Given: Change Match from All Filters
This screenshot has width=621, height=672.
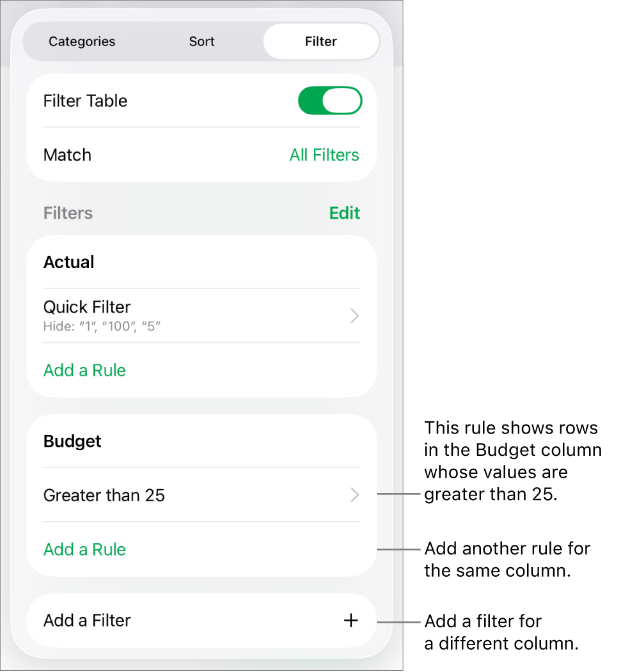Looking at the screenshot, I should 324,155.
